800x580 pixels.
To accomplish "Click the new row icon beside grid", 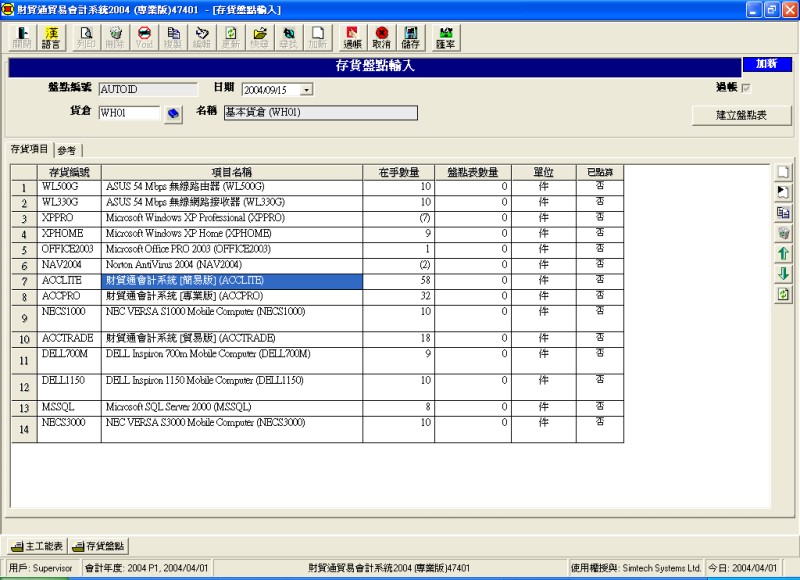I will point(783,172).
